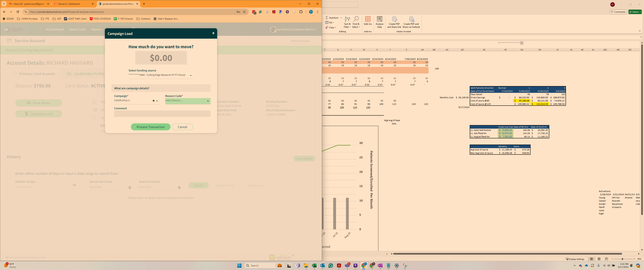The image size is (644, 270).
Task: Open Snipping Tool from the taskbar
Action: point(405,265)
